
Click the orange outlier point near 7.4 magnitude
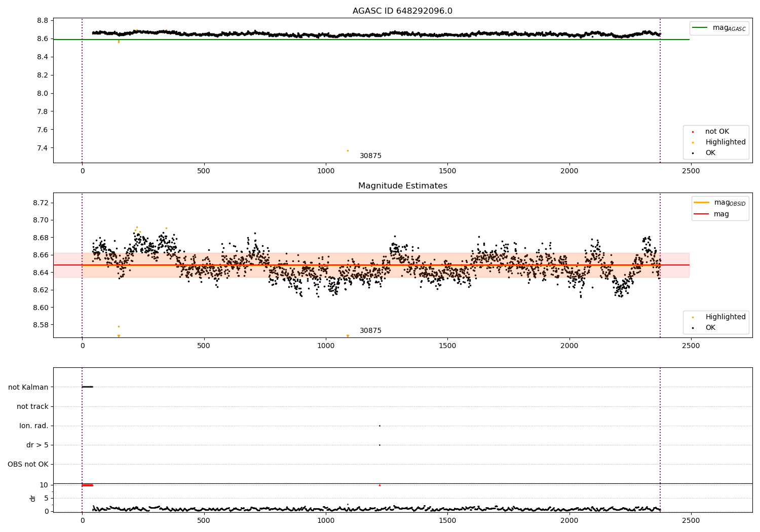tap(348, 150)
